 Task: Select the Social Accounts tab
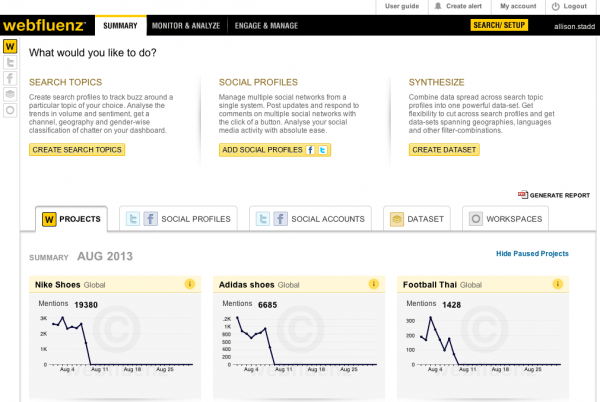click(x=310, y=219)
